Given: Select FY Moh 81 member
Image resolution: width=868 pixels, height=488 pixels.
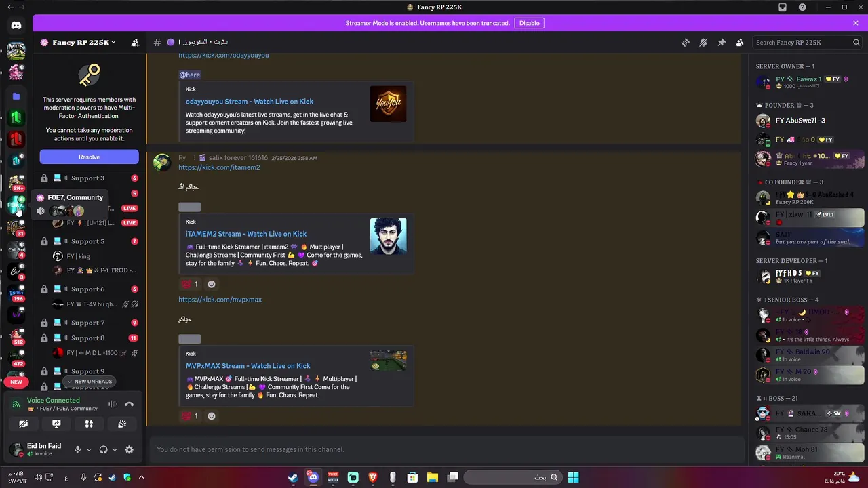Looking at the screenshot, I should 810,452.
